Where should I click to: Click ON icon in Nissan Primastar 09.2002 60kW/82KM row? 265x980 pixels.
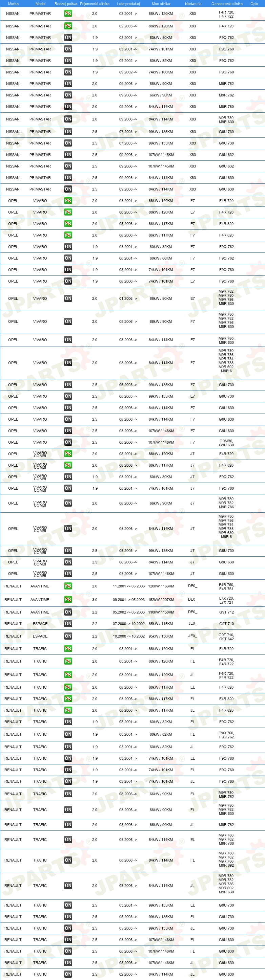point(68,61)
